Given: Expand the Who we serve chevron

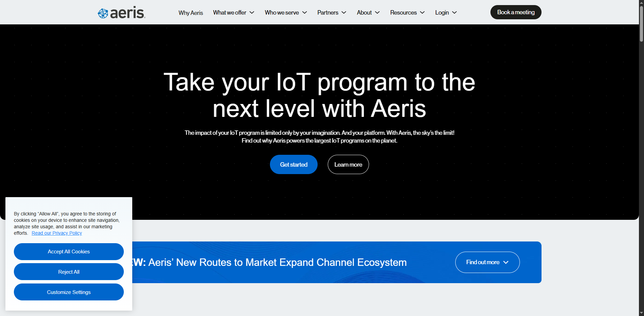Looking at the screenshot, I should pos(304,13).
